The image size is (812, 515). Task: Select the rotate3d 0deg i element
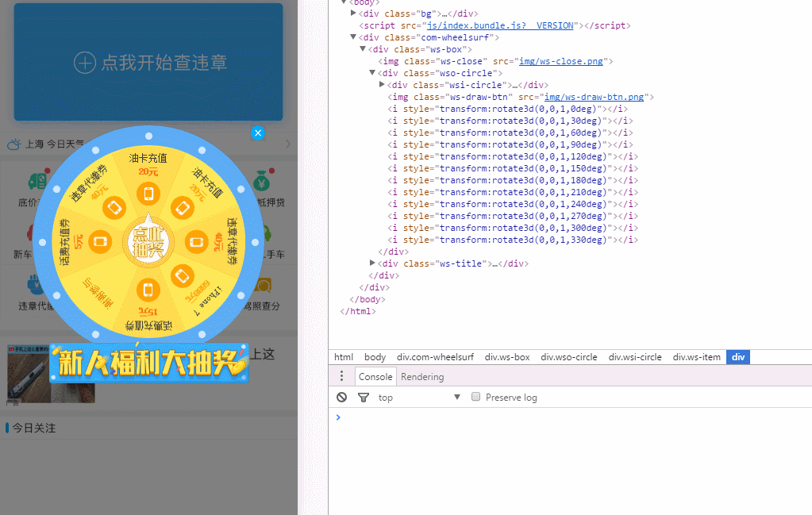[507, 109]
